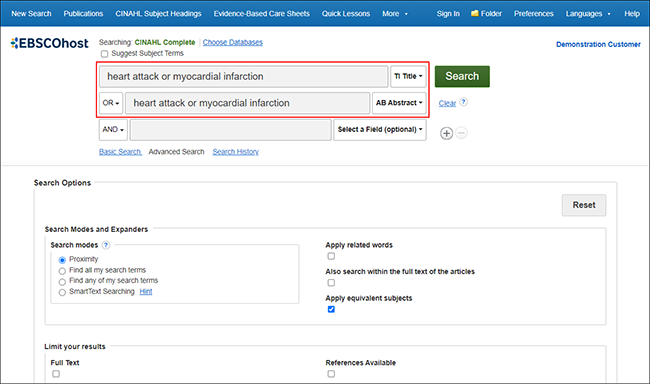The width and height of the screenshot is (650, 384).
Task: Click the EBSCOhost logo
Action: coord(49,43)
